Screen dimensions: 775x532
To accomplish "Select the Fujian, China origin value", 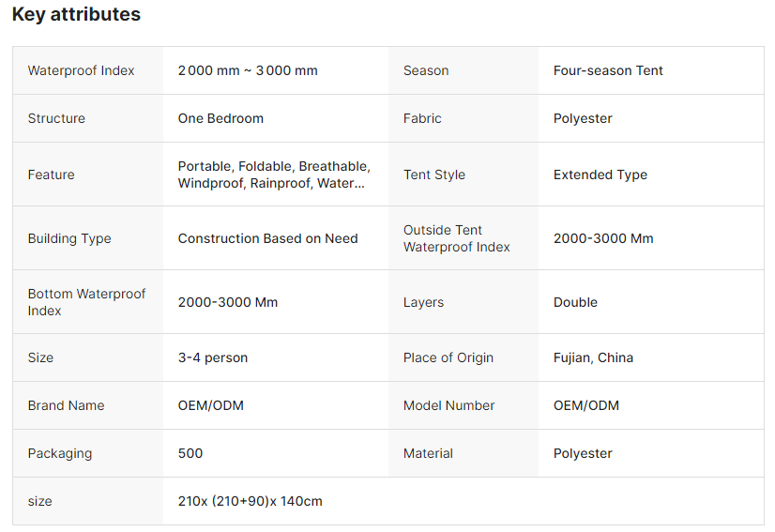I will [593, 357].
